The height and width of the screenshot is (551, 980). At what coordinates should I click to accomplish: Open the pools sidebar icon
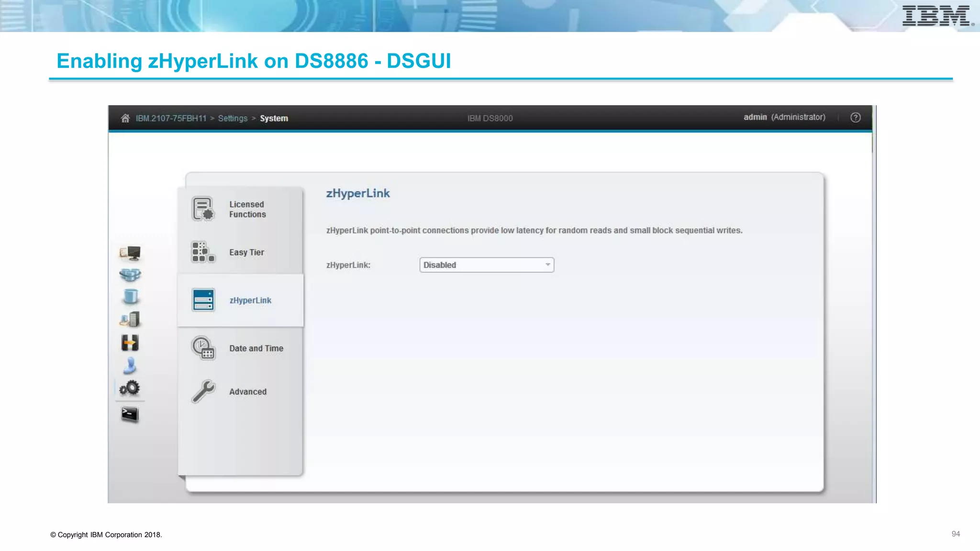(130, 275)
